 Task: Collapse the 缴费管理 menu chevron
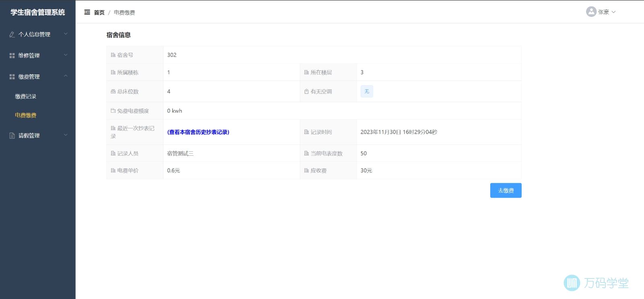(x=66, y=76)
